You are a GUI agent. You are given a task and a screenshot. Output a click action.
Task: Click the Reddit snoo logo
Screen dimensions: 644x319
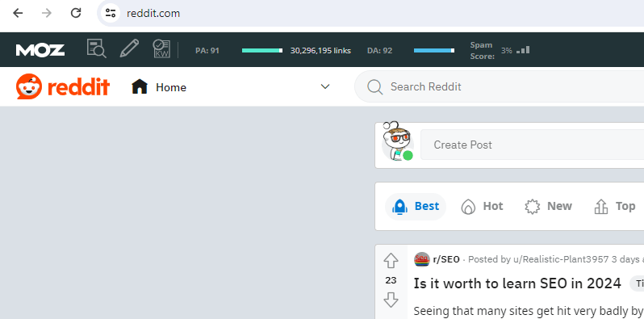[x=29, y=86]
